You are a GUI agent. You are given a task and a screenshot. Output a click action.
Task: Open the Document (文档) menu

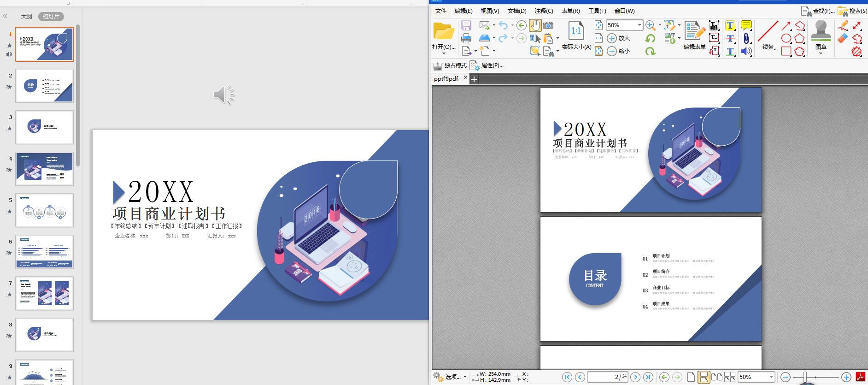[x=517, y=11]
